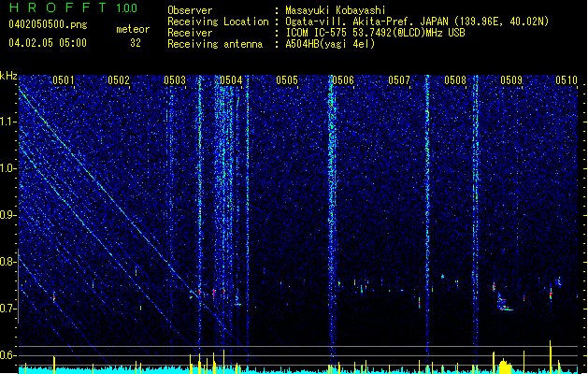Click the 0507 time marker
Screen dimensions: 588x374
coord(399,80)
